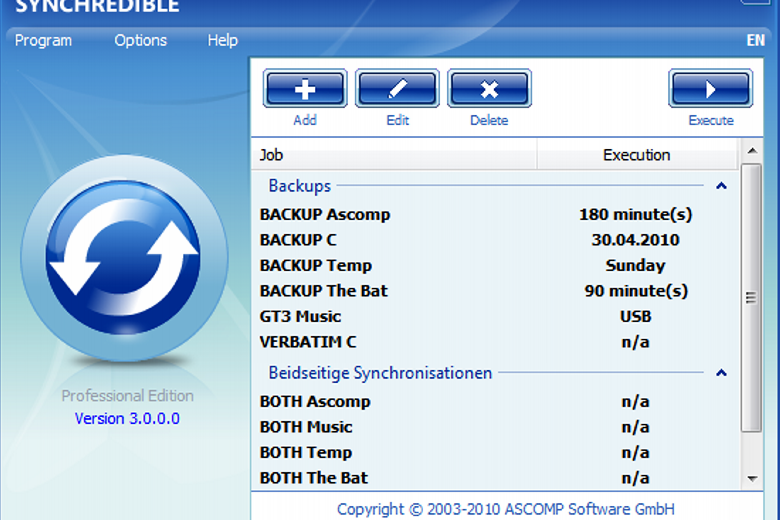Run job with Execute play button
The image size is (780, 520).
tap(710, 89)
